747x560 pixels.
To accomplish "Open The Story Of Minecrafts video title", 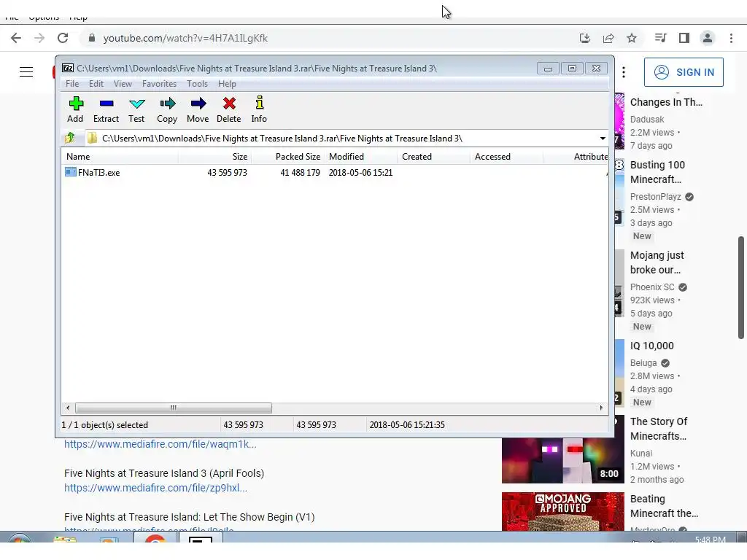I will pos(659,429).
